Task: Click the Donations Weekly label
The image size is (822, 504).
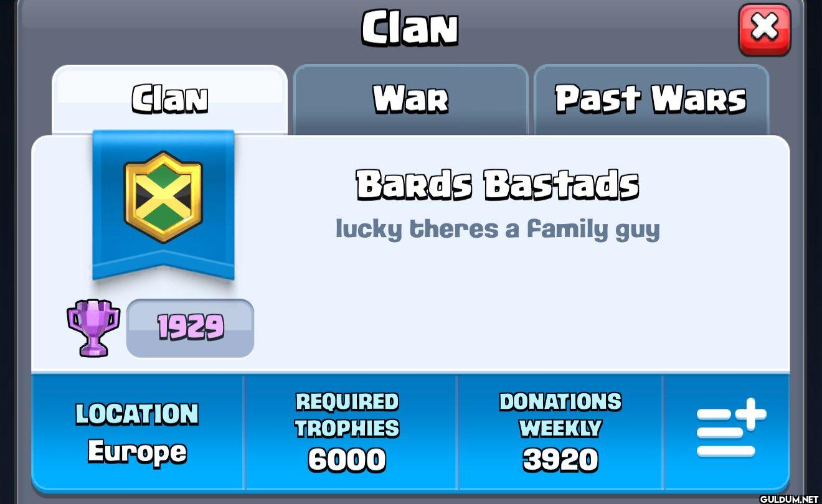Action: pos(560,415)
